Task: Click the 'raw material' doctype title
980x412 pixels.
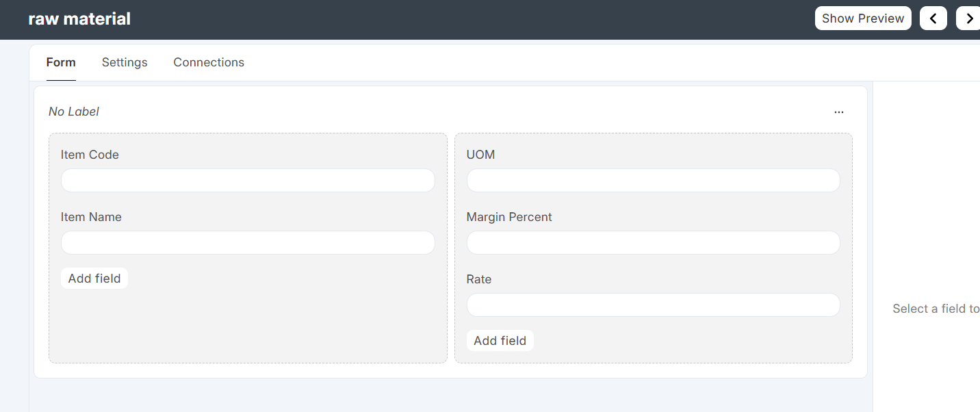Action: [79, 19]
